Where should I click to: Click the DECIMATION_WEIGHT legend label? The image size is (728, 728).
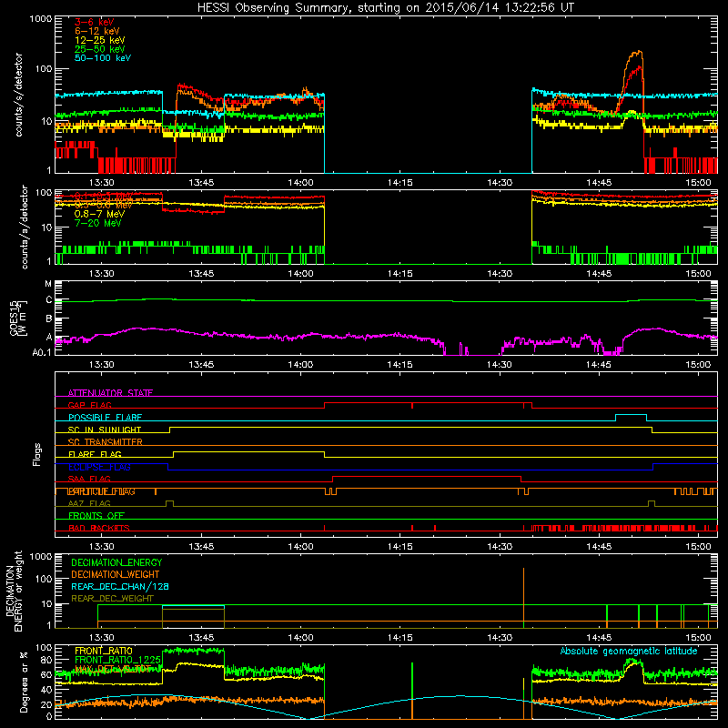tap(116, 575)
